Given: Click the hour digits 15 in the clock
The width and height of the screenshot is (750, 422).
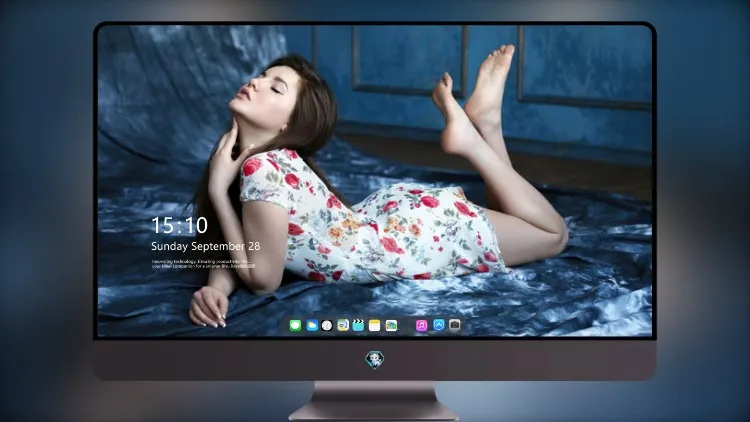Looking at the screenshot, I should (162, 225).
